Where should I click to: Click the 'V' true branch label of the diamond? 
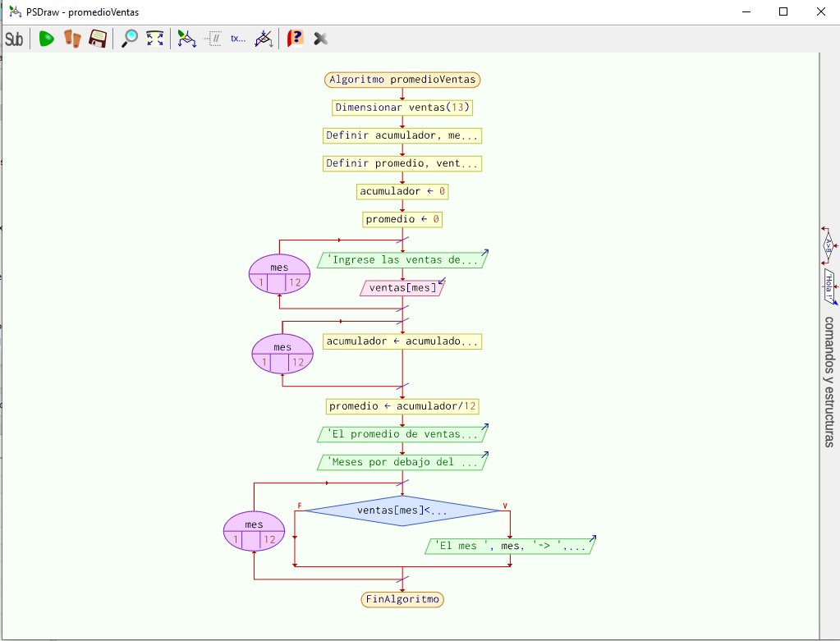(x=505, y=506)
